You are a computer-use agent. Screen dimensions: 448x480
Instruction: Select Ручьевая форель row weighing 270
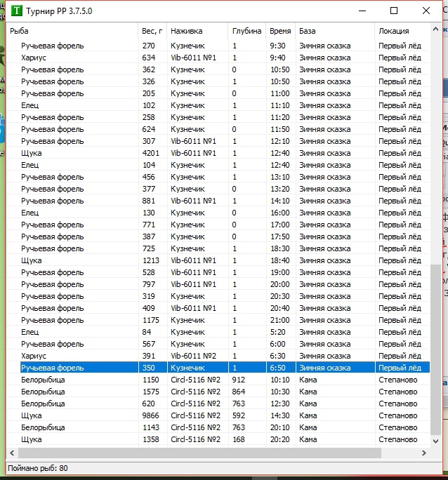coord(218,46)
